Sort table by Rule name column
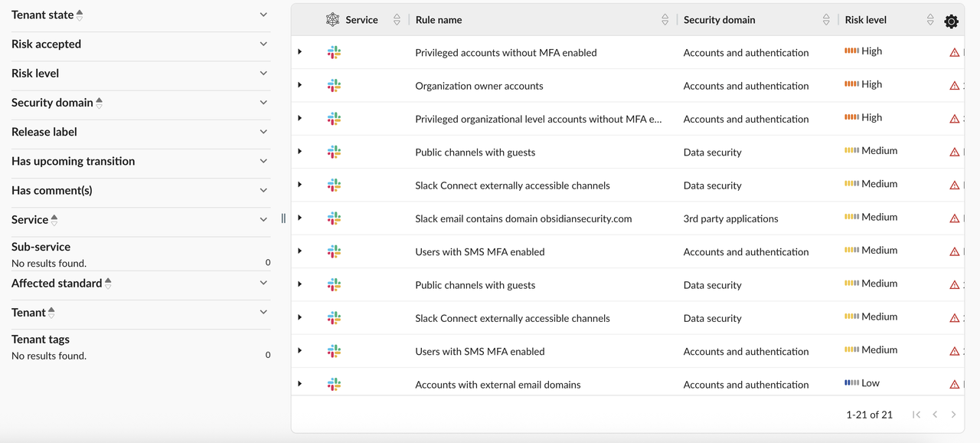 pos(665,20)
